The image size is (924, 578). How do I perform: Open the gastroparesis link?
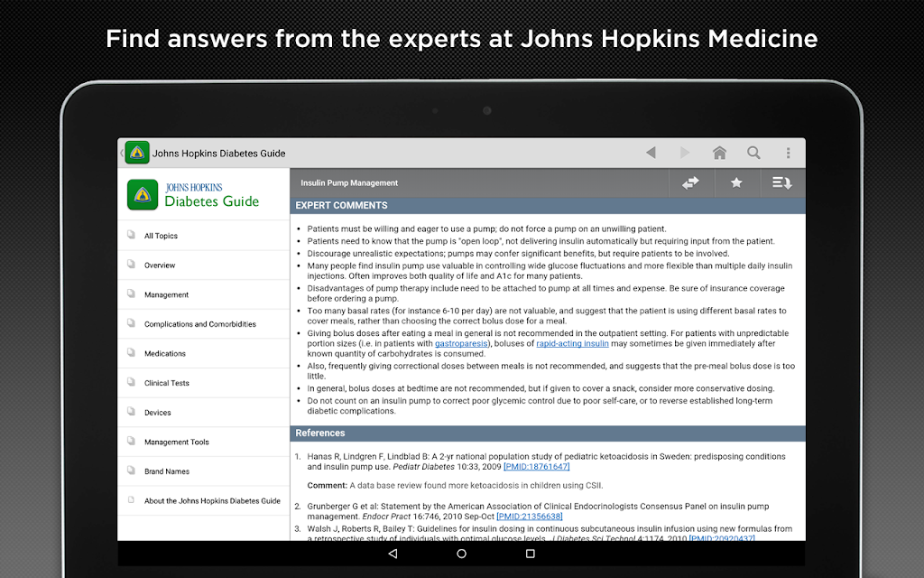461,343
